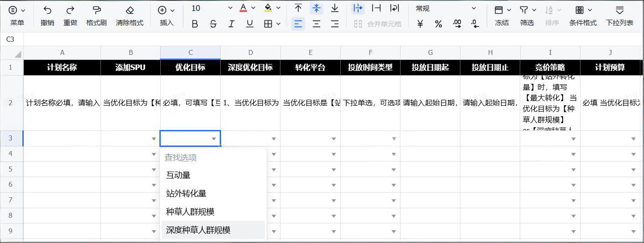Screen dimensions: 644x243
Task: Click the currency ¥ format icon
Action: click(x=420, y=24)
